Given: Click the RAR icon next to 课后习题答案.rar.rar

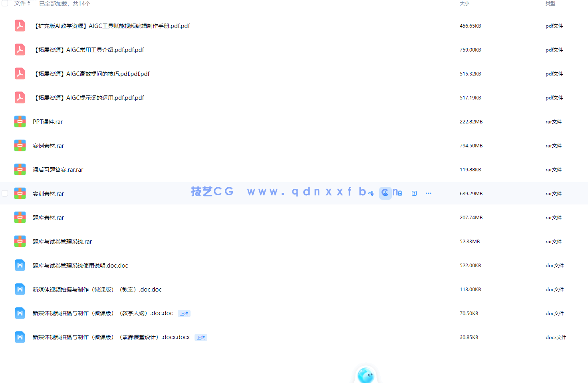Looking at the screenshot, I should [x=20, y=169].
